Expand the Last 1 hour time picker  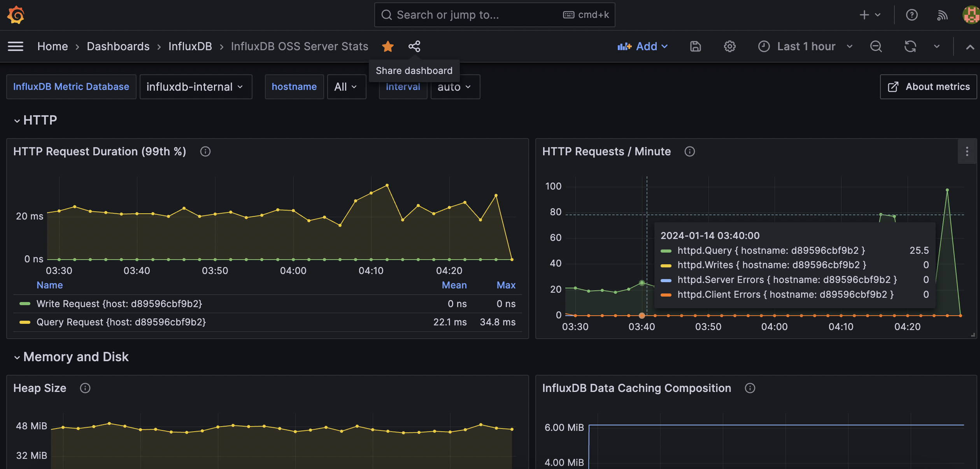(806, 46)
